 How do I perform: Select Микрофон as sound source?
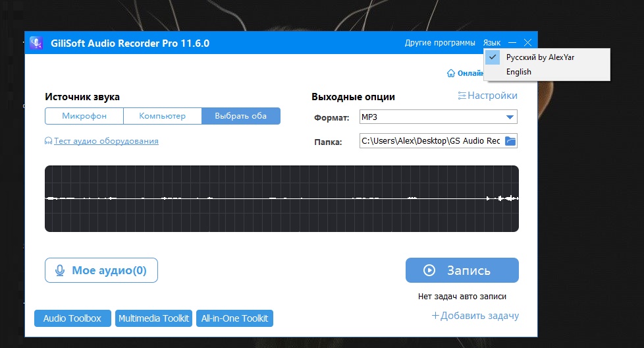[84, 116]
